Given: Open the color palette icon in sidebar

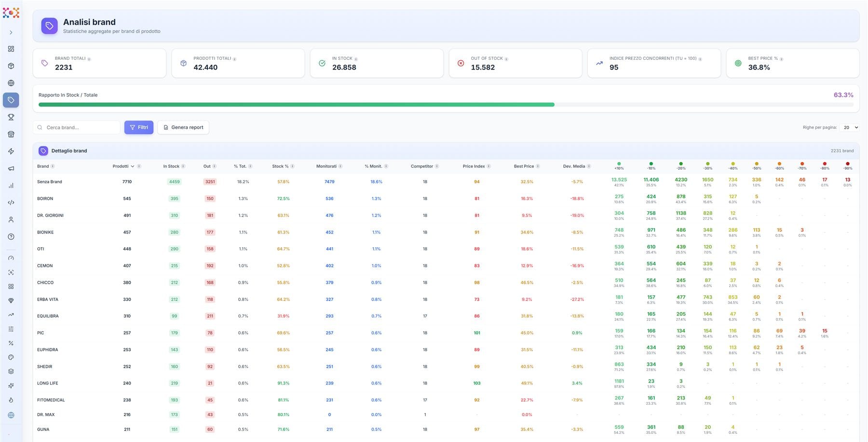Looking at the screenshot, I should tap(11, 358).
